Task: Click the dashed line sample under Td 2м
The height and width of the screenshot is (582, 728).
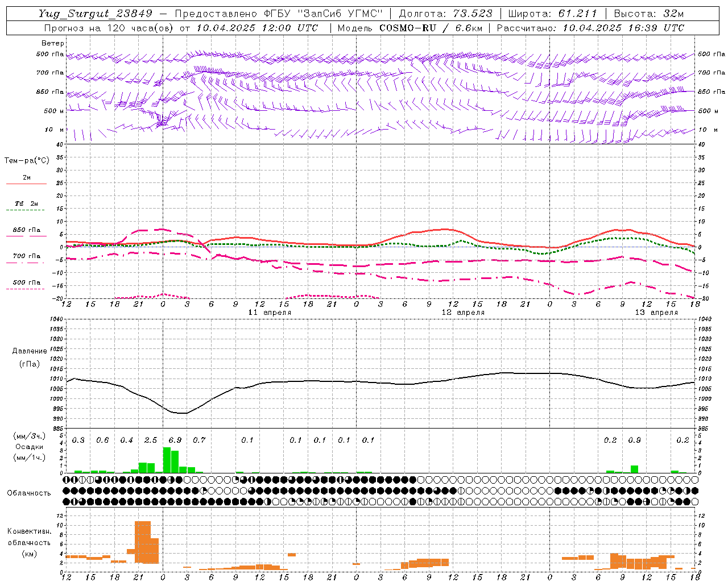Action: [x=25, y=210]
